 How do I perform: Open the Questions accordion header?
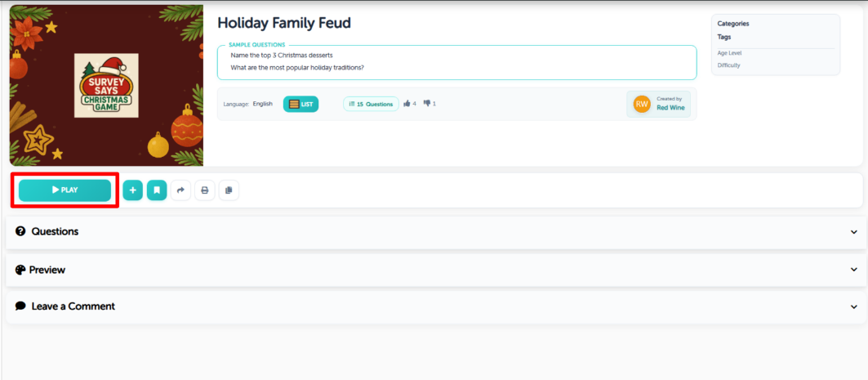[434, 232]
